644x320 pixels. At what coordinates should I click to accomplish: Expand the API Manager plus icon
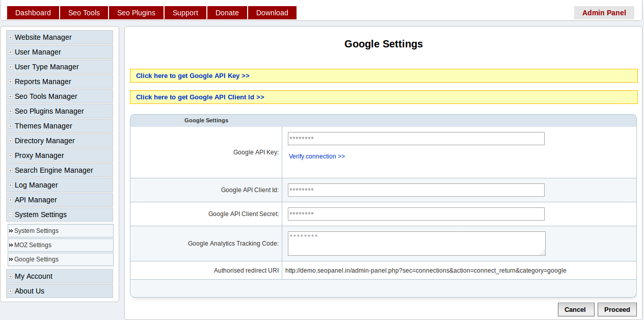[10, 200]
